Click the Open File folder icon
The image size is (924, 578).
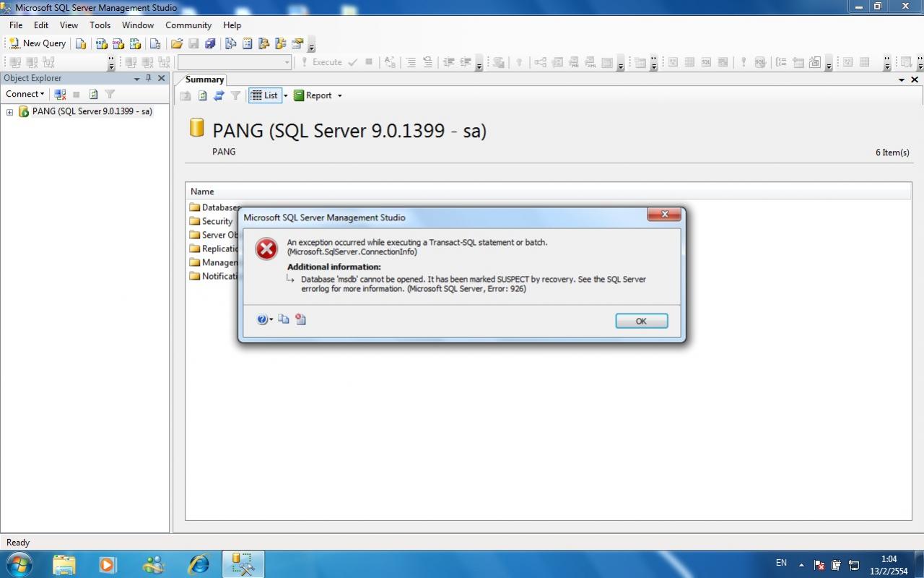(x=176, y=43)
